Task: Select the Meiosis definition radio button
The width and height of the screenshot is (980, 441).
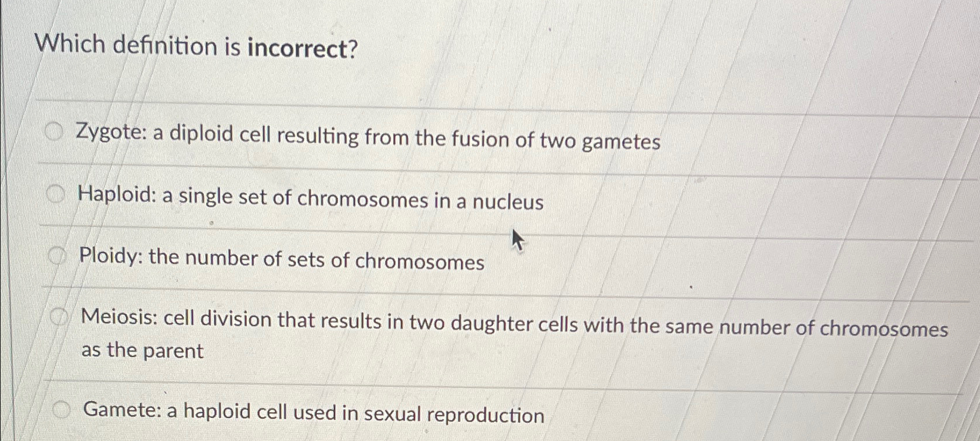Action: (58, 316)
